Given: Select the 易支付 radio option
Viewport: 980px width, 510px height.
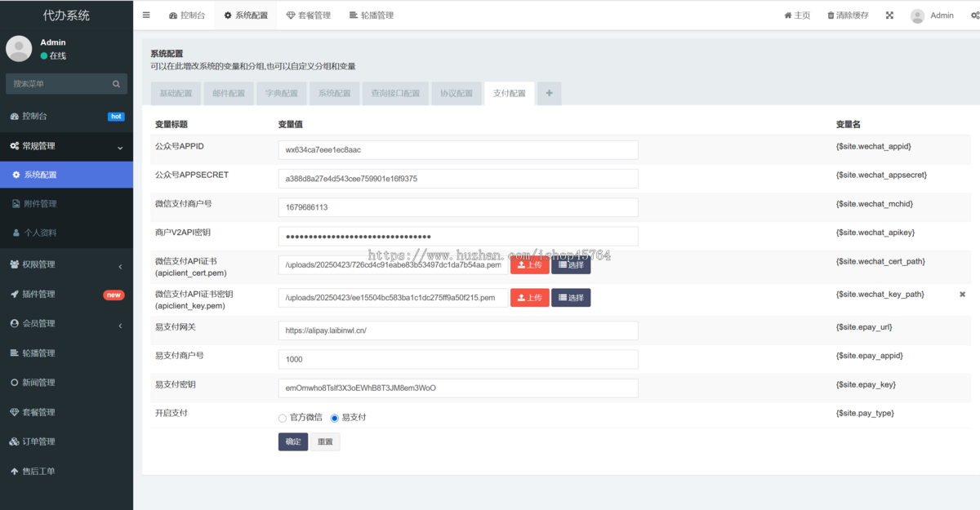Looking at the screenshot, I should click(x=334, y=418).
